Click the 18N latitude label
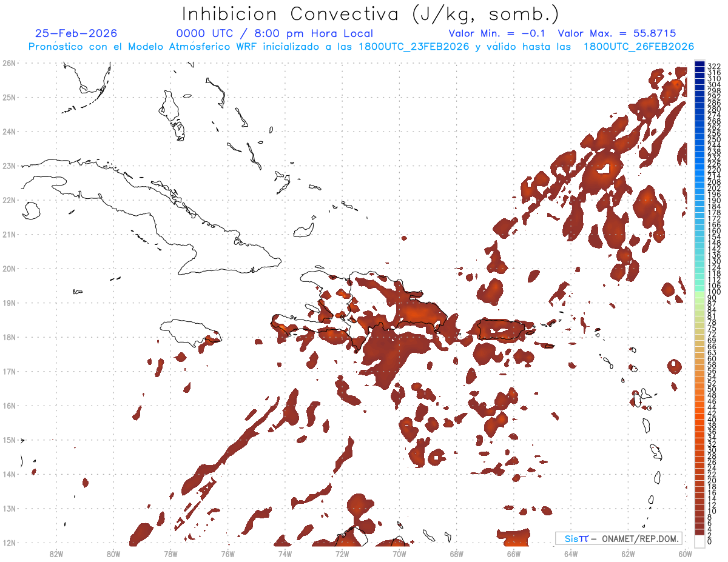Screen dimensions: 728x562 point(9,337)
